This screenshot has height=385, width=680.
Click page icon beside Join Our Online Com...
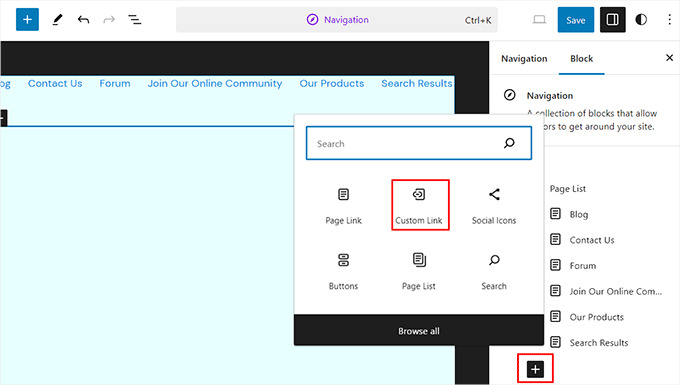(555, 290)
